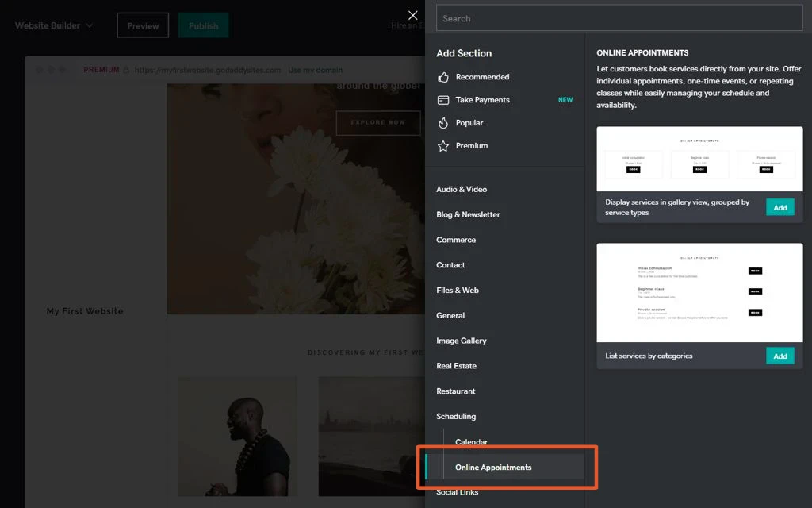Preview the list services layout thumbnail

pos(699,293)
